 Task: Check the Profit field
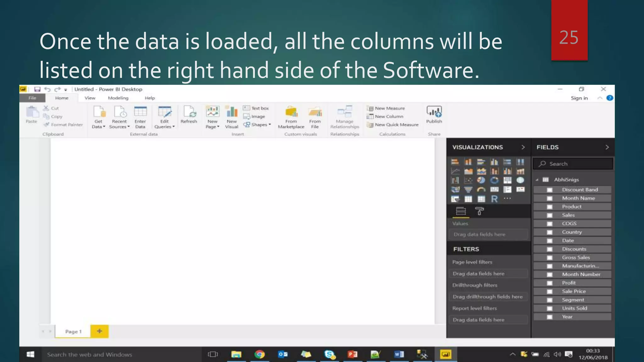(x=550, y=283)
